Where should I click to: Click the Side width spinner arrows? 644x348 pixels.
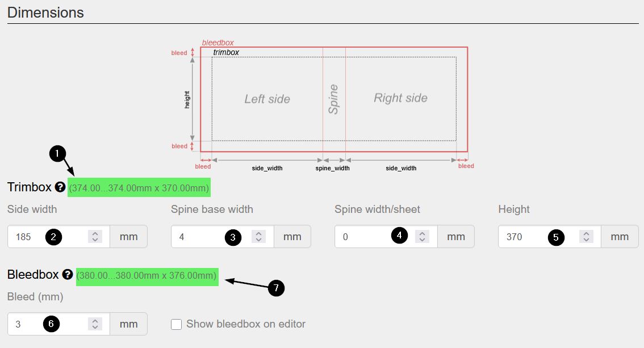95,237
